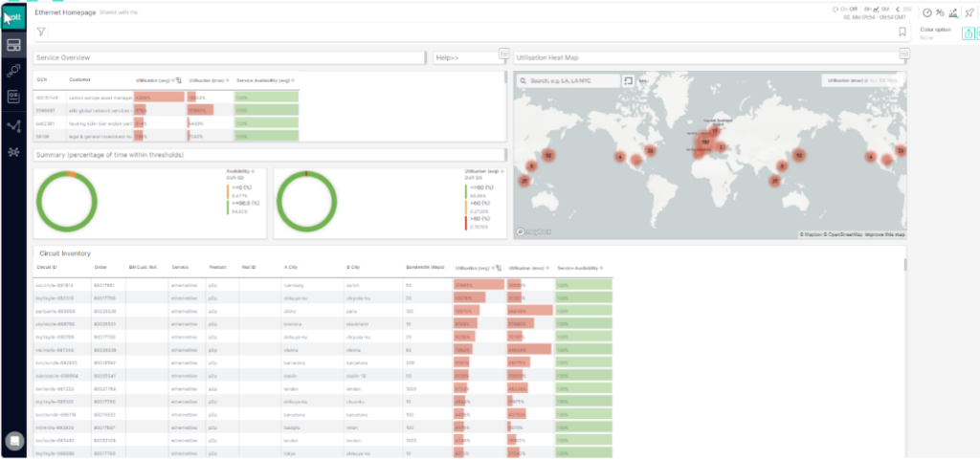Click the pin icon in the top-right toolbar
Viewport: 980px width, 460px height.
coord(970,12)
